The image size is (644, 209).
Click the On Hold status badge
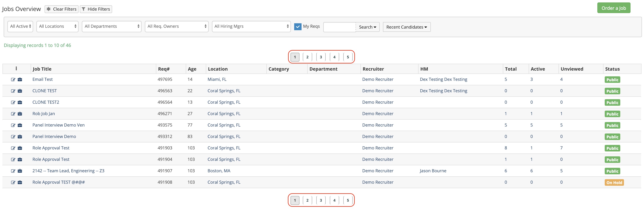pos(614,182)
